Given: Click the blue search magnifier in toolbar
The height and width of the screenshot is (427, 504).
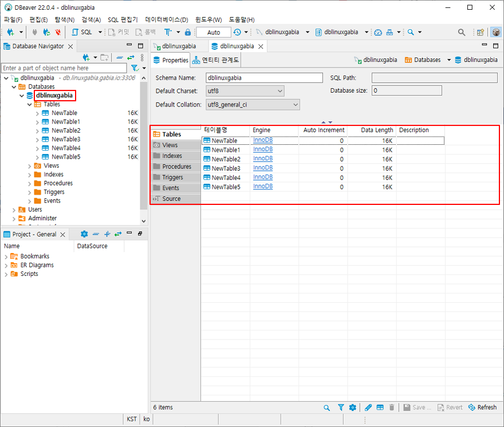Looking at the screenshot, I should point(411,32).
